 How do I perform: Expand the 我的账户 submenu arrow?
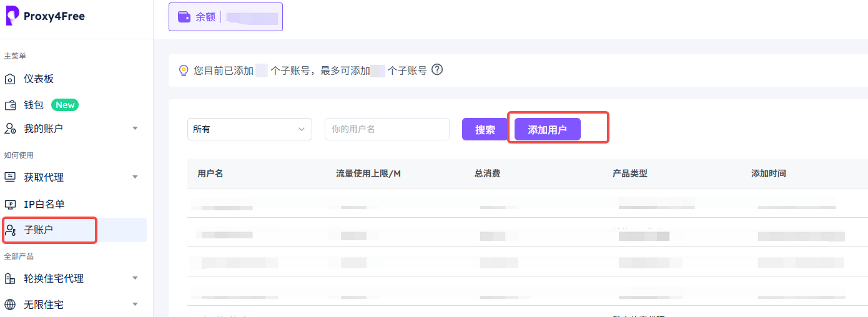(x=135, y=129)
